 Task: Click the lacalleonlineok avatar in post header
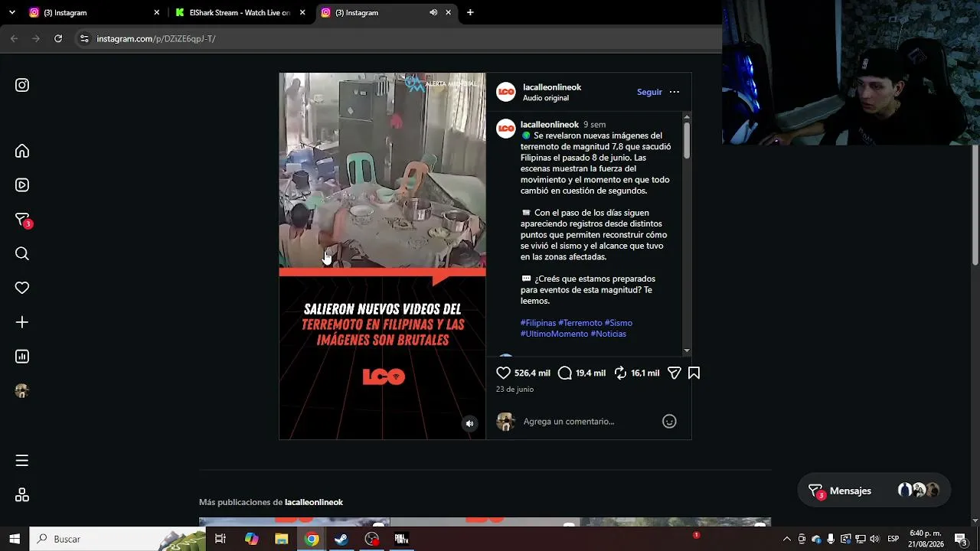[506, 92]
